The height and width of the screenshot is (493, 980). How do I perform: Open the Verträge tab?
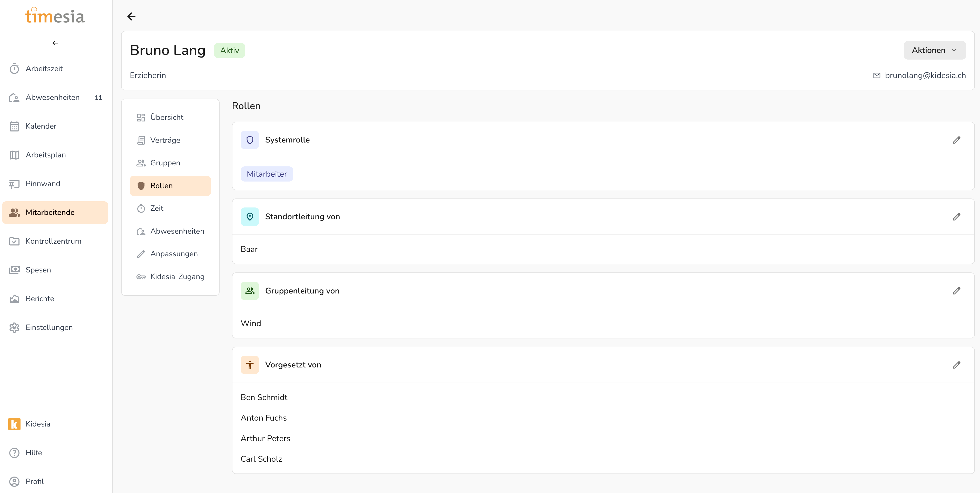coord(165,140)
